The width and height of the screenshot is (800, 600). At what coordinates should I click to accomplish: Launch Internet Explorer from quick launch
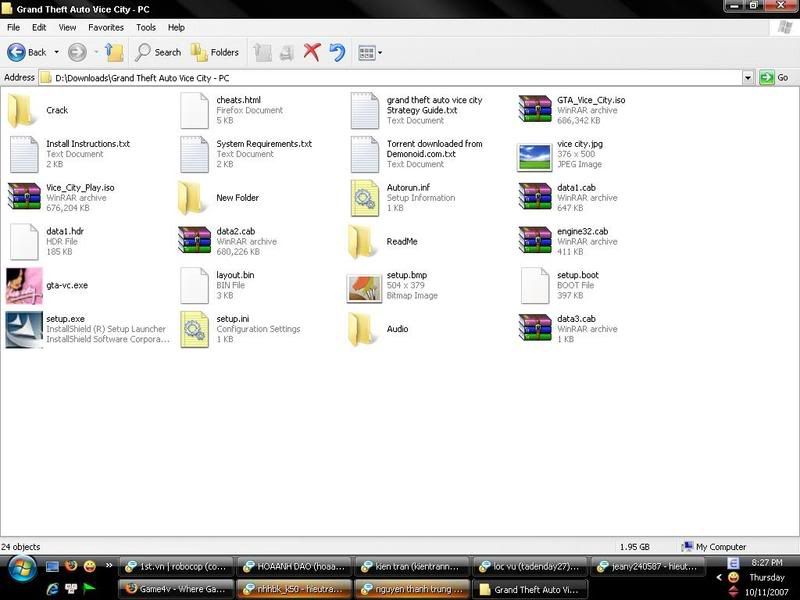(52, 589)
